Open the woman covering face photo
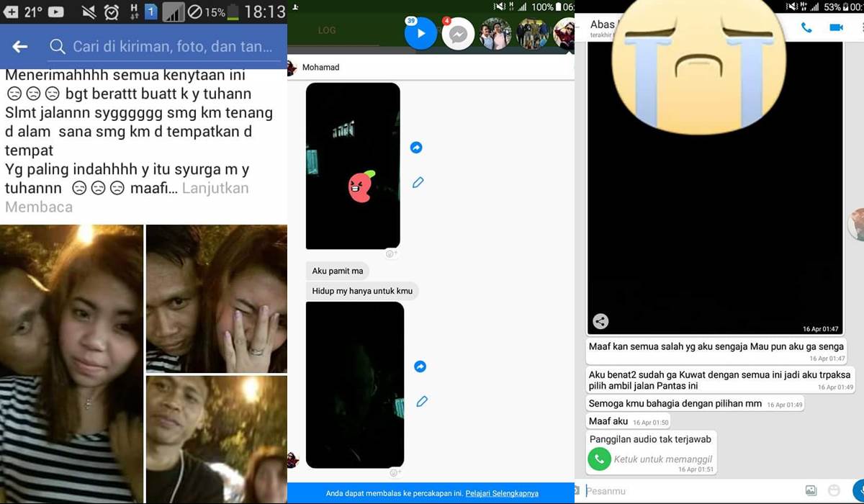Viewport: 864px width, 504px height. pos(217,298)
